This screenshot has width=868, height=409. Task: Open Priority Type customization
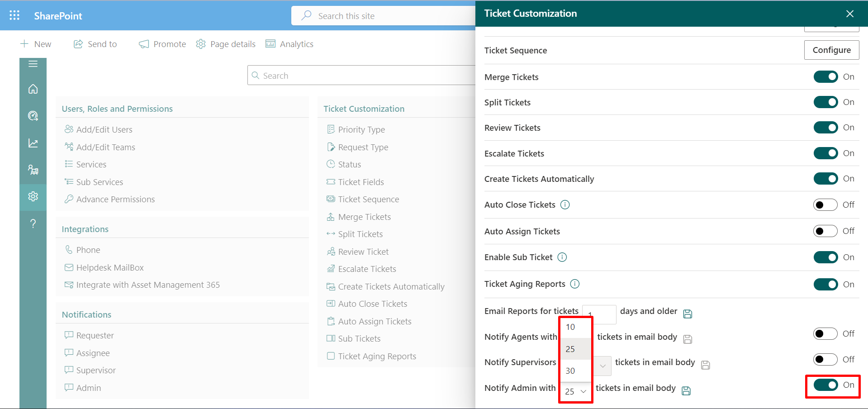click(x=356, y=129)
